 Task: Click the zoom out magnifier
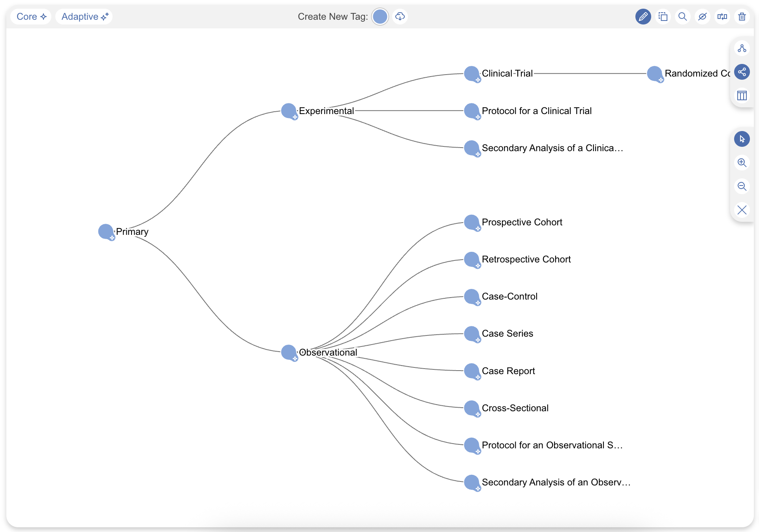point(742,186)
